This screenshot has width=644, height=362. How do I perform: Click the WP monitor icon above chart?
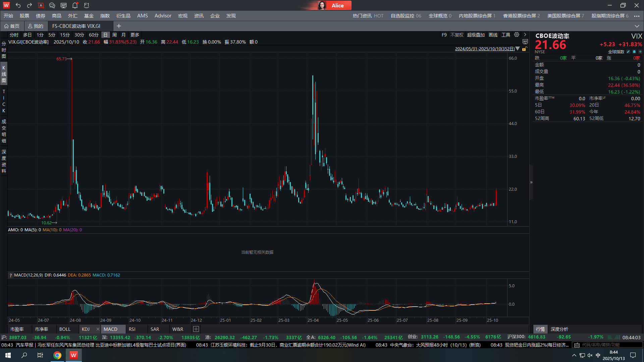click(525, 42)
